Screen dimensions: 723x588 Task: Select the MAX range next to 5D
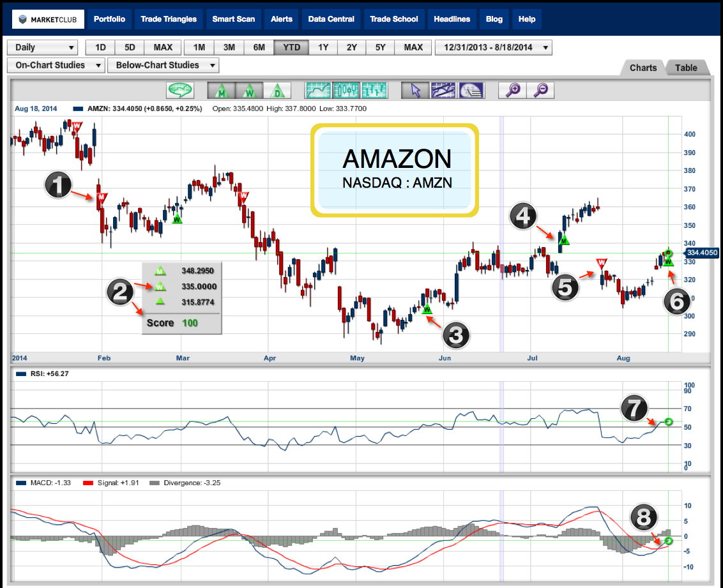[163, 47]
